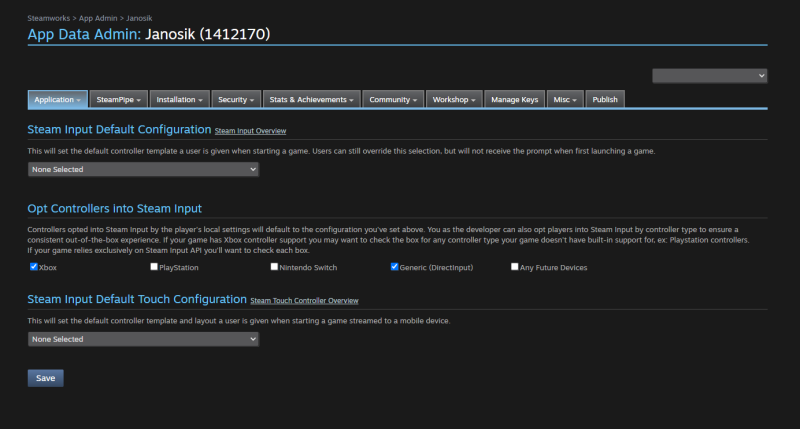800x429 pixels.
Task: Open the Misc dropdown menu
Action: [565, 99]
